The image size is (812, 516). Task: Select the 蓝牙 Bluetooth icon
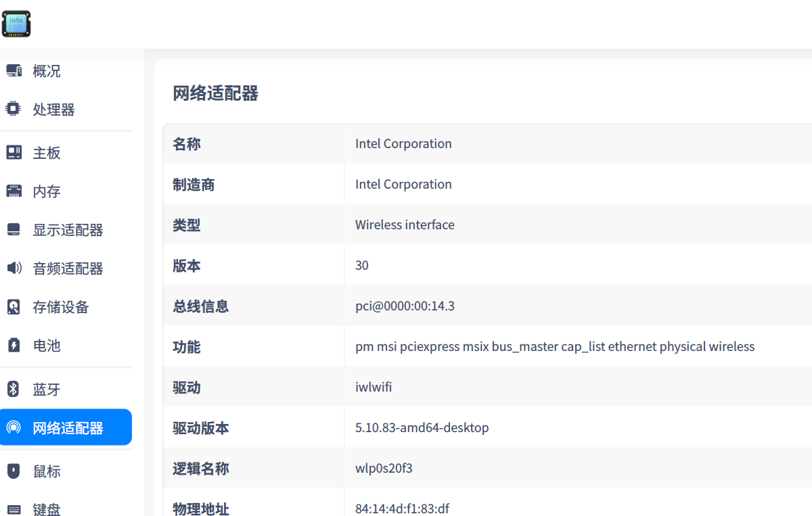[14, 389]
